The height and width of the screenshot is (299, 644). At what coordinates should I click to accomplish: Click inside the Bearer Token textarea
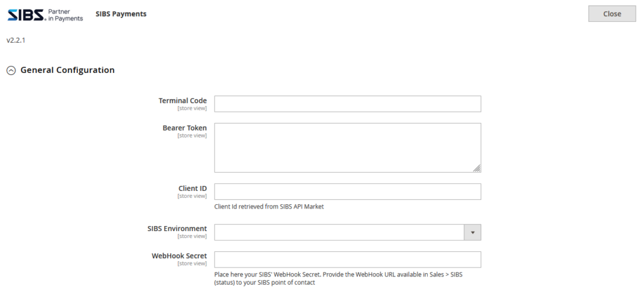point(347,147)
